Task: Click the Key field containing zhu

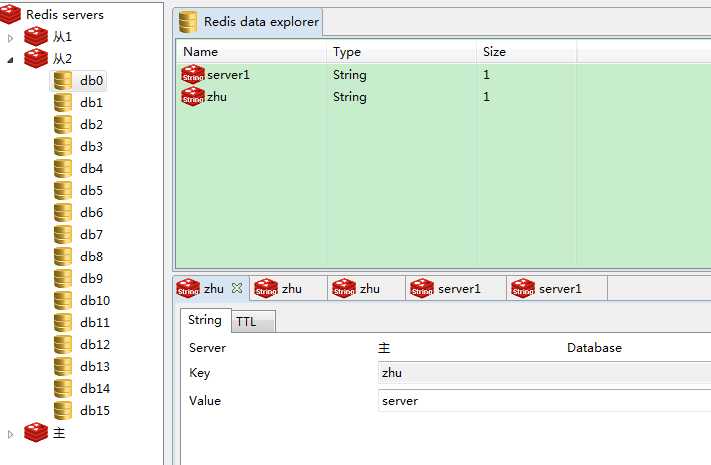Action: [x=544, y=373]
